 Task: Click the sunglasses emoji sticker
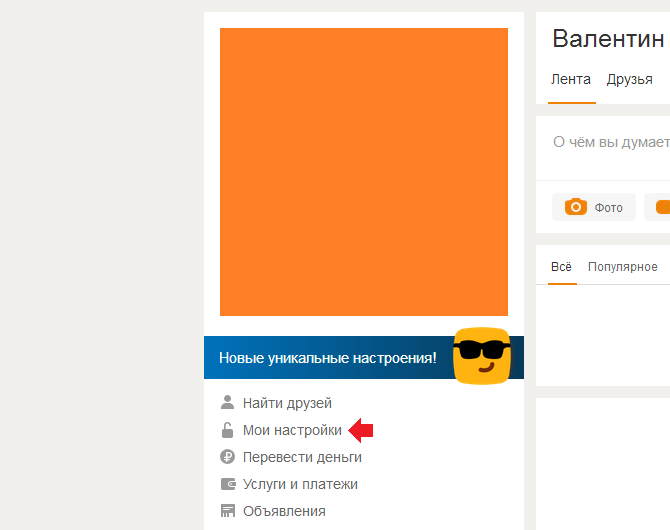coord(482,356)
